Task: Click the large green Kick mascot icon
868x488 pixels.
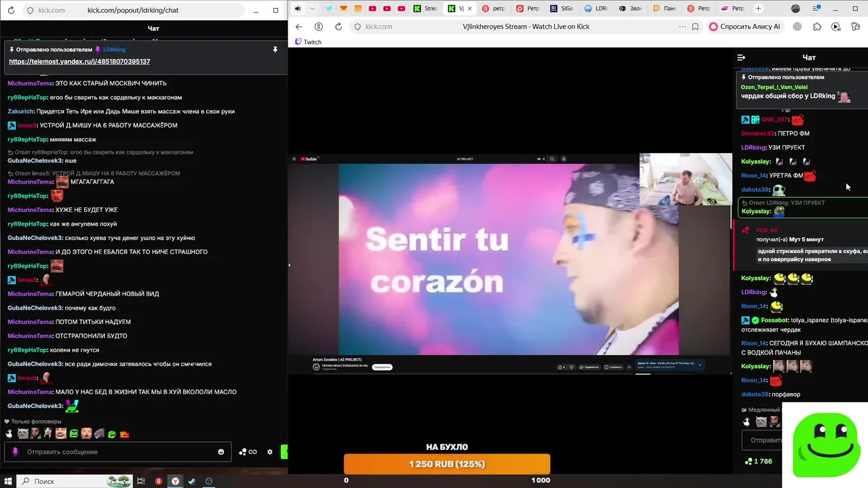Action: click(x=825, y=445)
